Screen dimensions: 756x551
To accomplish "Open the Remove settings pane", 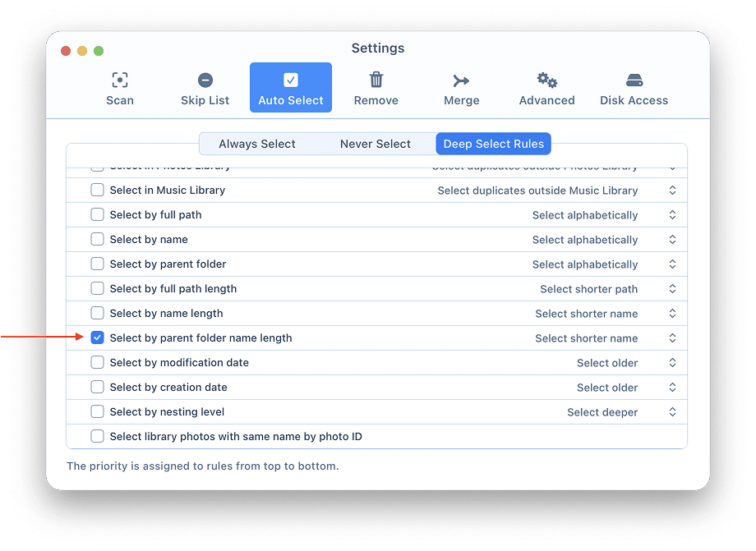I will point(376,88).
